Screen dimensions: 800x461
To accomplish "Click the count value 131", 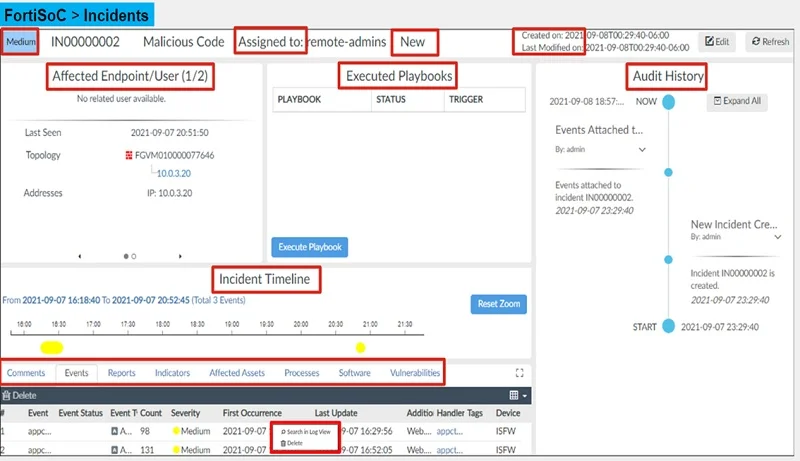I will coord(147,450).
